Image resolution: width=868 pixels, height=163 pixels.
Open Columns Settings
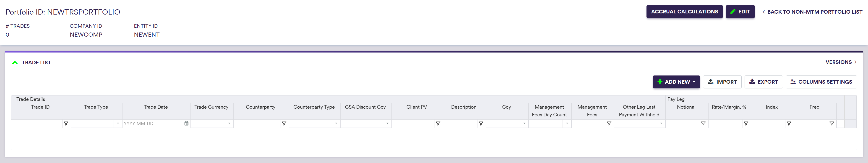821,82
